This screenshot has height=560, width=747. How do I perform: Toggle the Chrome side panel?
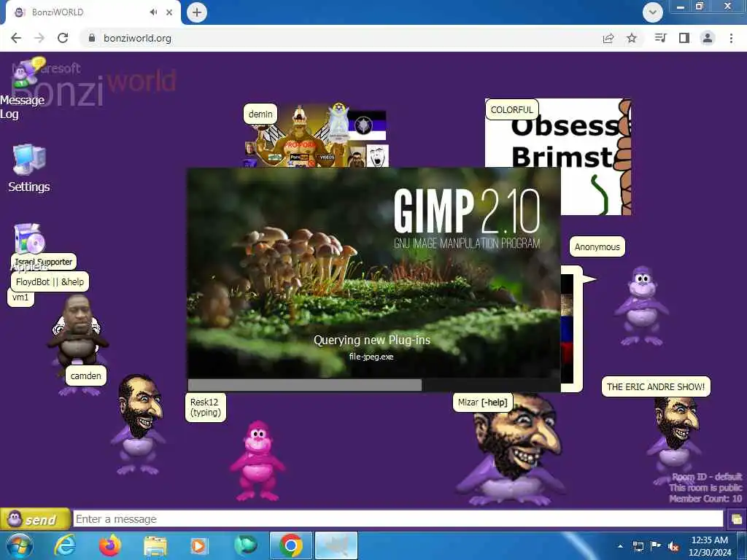(684, 38)
